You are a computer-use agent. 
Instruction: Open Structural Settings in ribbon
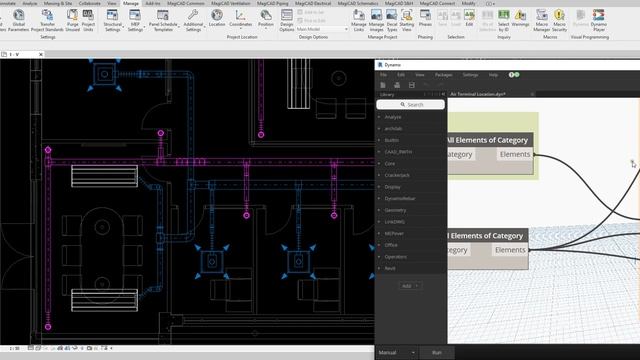[x=112, y=20]
